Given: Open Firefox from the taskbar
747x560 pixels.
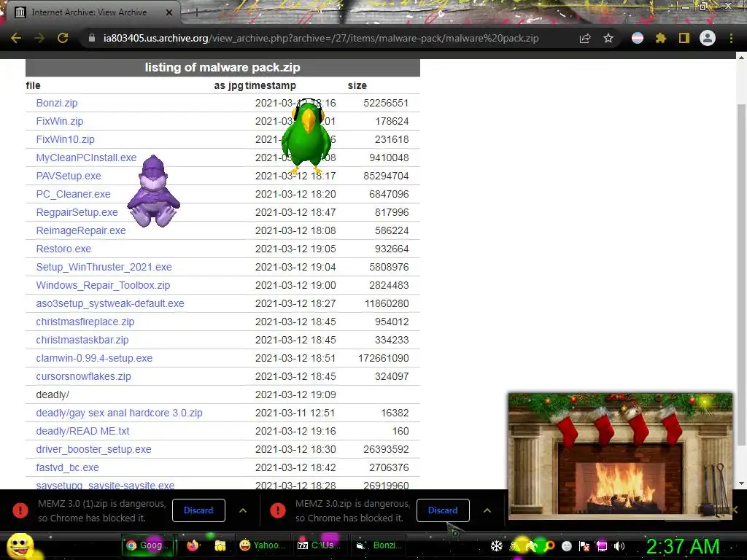Looking at the screenshot, I should pos(193,545).
